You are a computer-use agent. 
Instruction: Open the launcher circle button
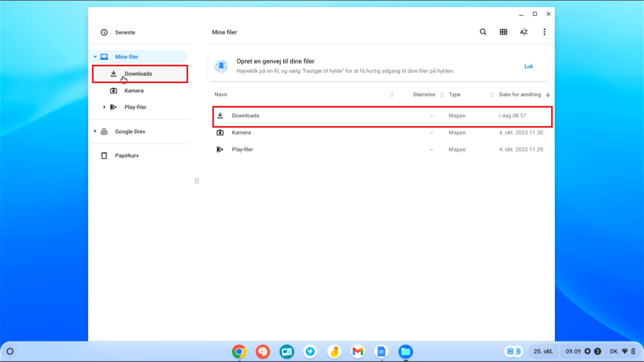pyautogui.click(x=10, y=351)
